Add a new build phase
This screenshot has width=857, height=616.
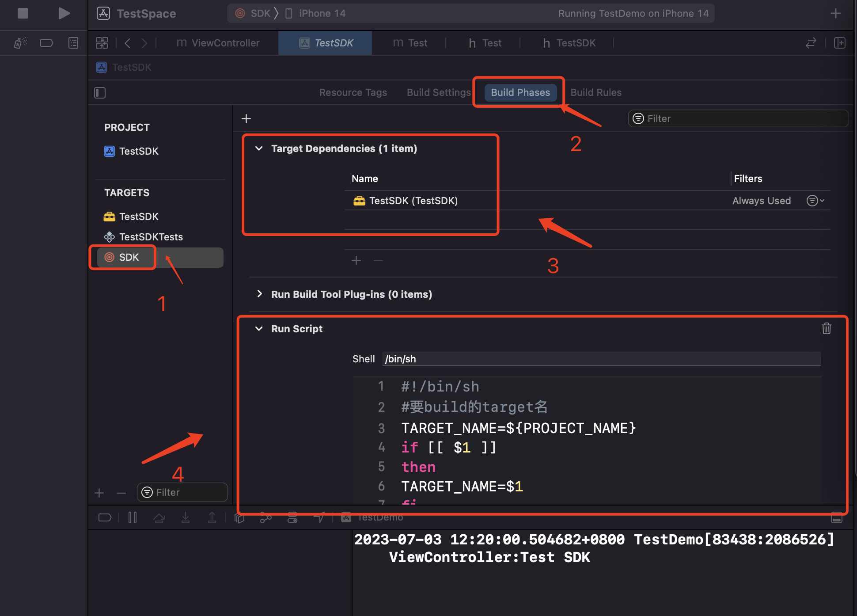click(x=246, y=118)
